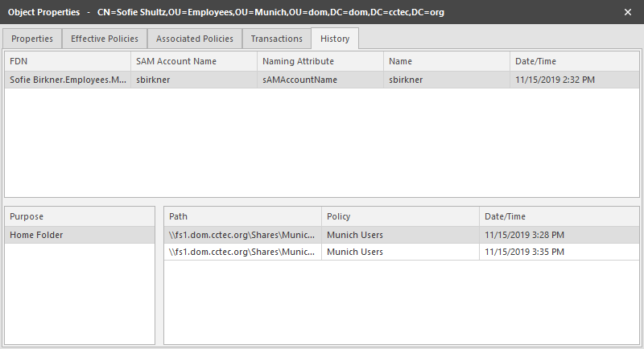Click the Naming Attribute column header
Image resolution: width=644 pixels, height=349 pixels.
[x=320, y=61]
